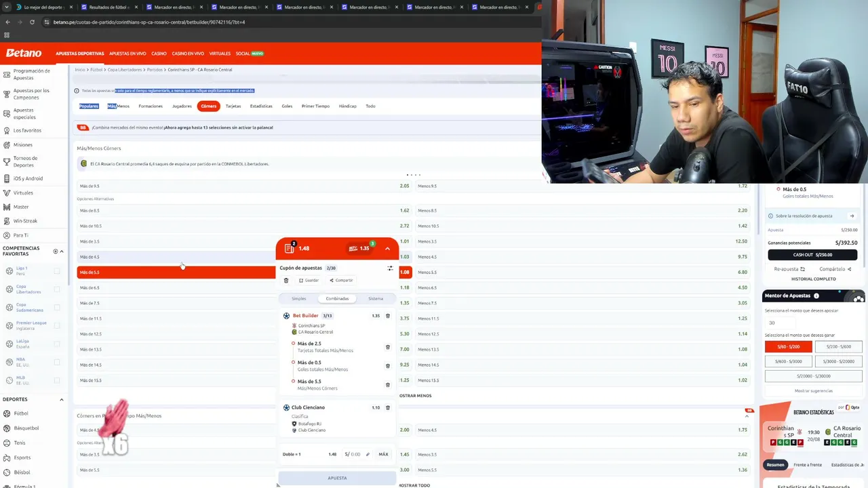Image resolution: width=868 pixels, height=488 pixels.
Task: Remove Más de 0.5 Goles selection
Action: pos(388,366)
